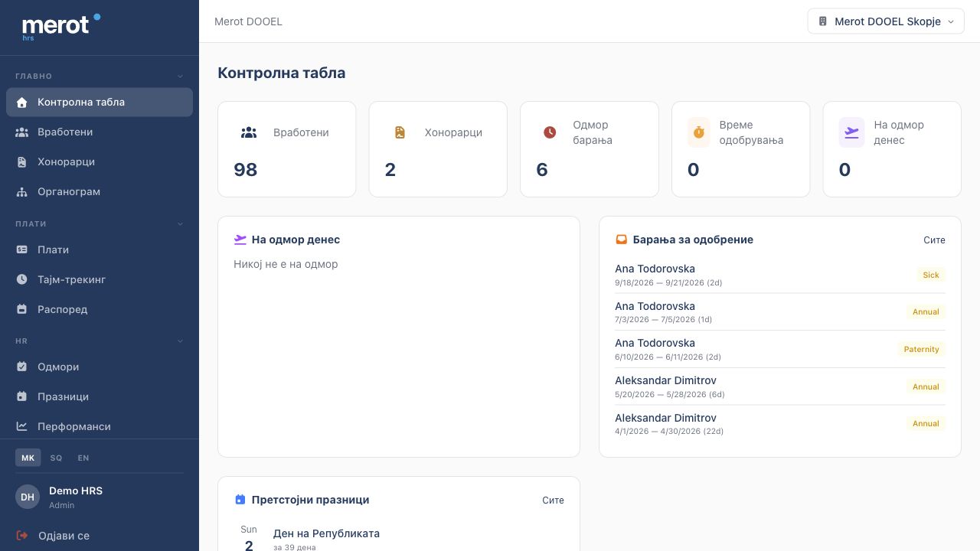Switch language to EN

point(83,458)
